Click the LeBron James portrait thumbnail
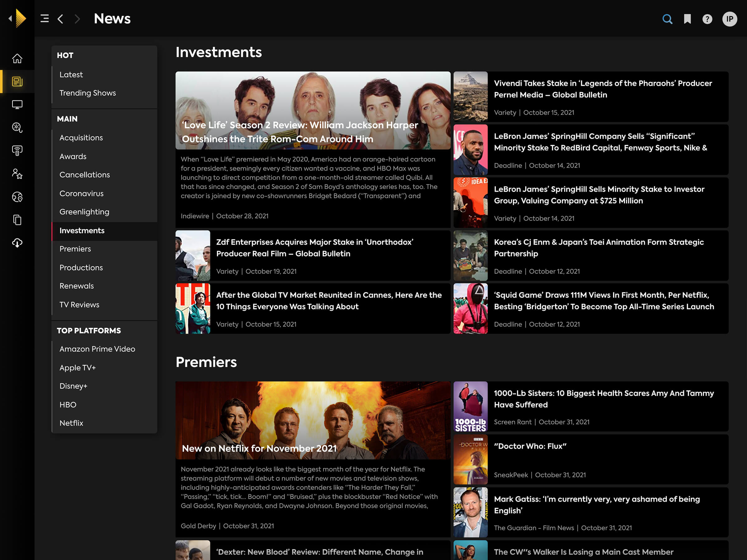This screenshot has height=560, width=747. click(x=470, y=150)
